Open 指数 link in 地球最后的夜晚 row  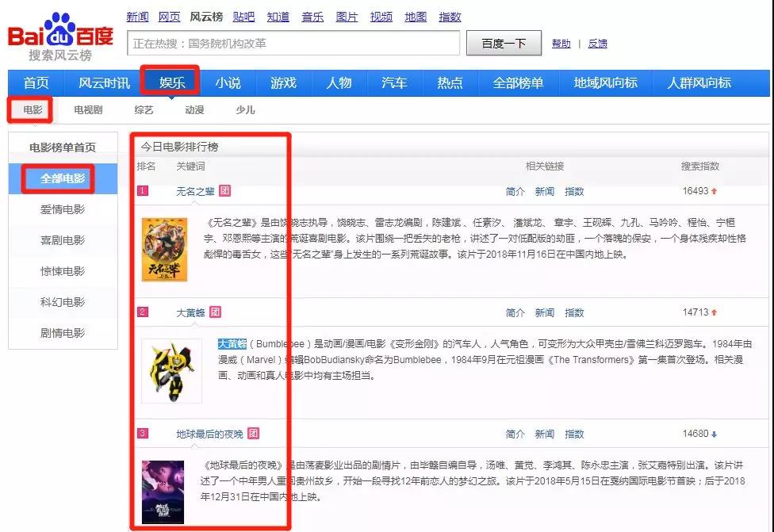tap(574, 434)
